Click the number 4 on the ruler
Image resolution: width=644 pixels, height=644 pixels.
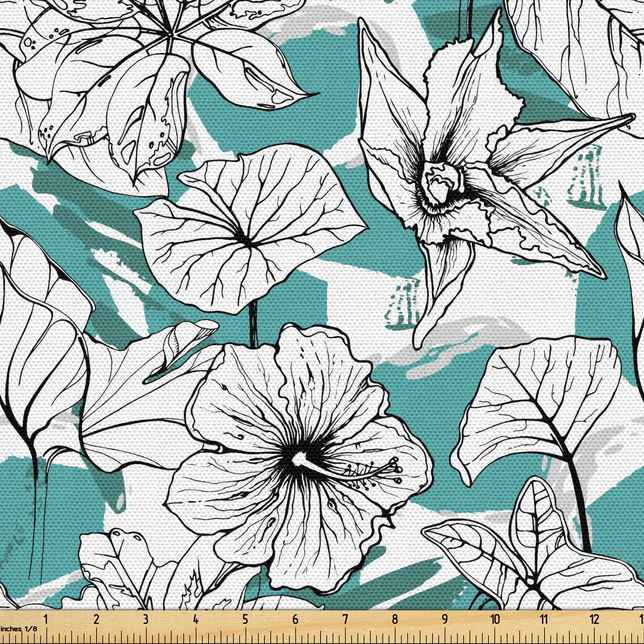point(196,619)
